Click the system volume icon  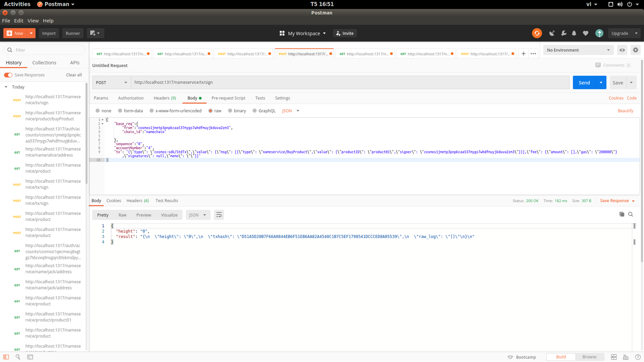(620, 4)
